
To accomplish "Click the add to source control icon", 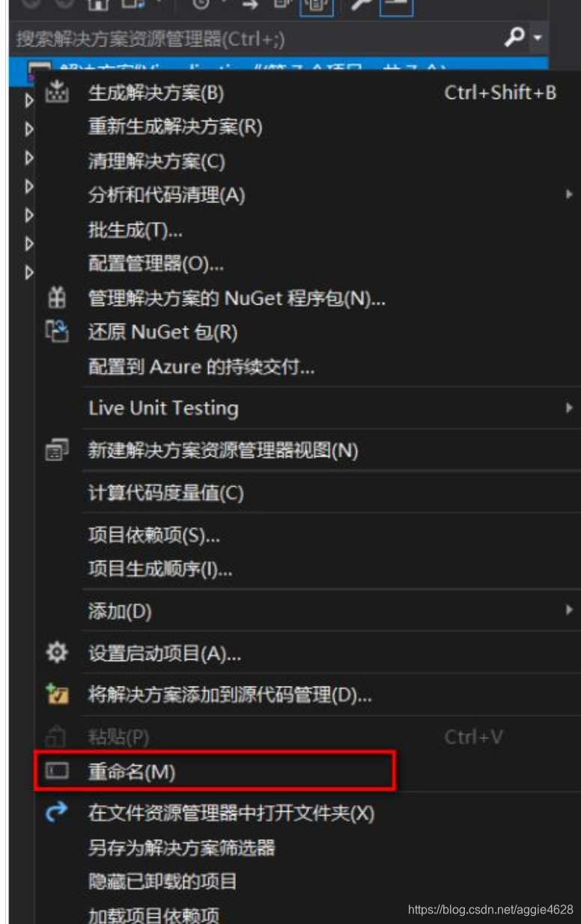I will tap(57, 694).
